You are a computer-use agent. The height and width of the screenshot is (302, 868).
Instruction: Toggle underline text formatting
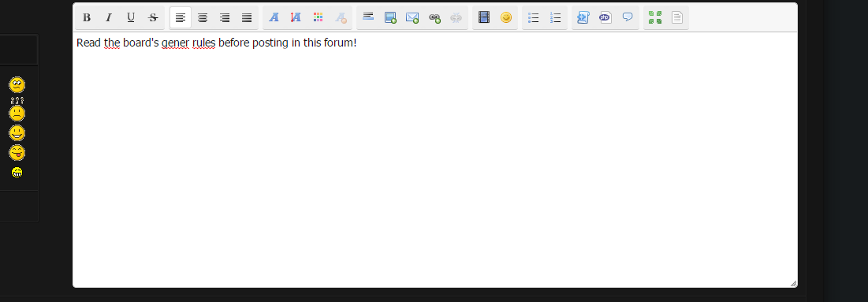point(131,17)
